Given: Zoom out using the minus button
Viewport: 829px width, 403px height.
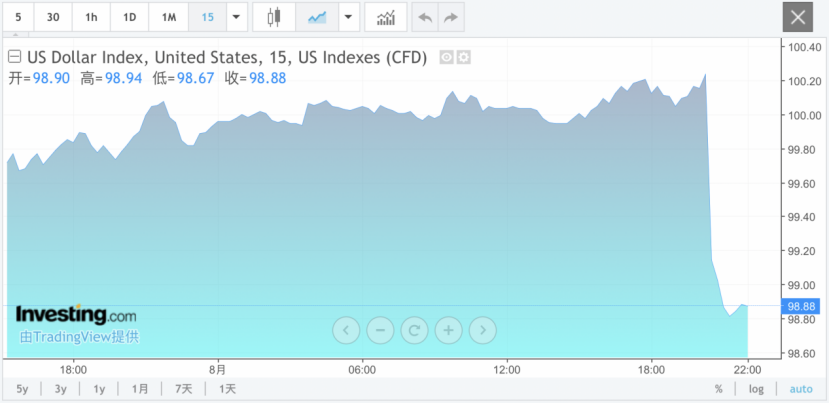Looking at the screenshot, I should pos(380,329).
